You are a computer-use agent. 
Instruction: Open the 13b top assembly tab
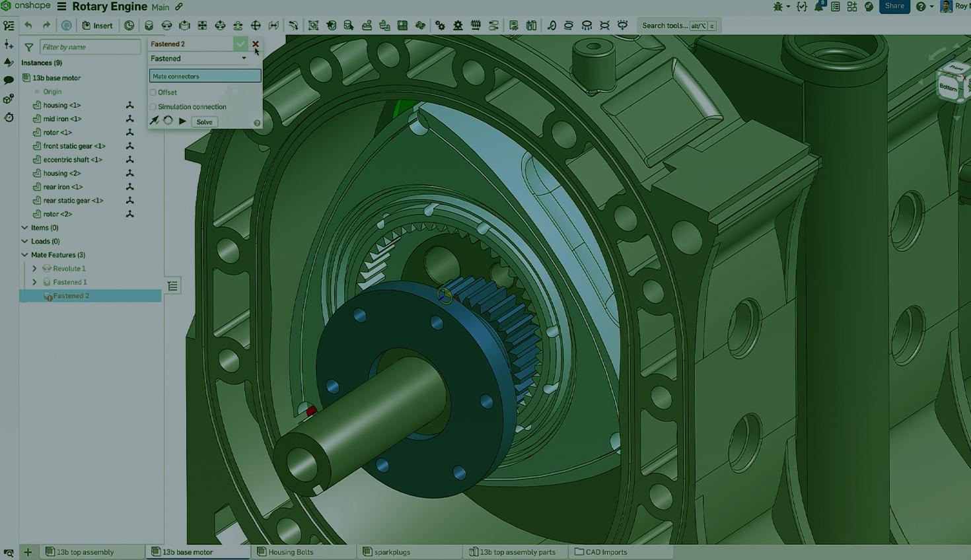pyautogui.click(x=85, y=552)
